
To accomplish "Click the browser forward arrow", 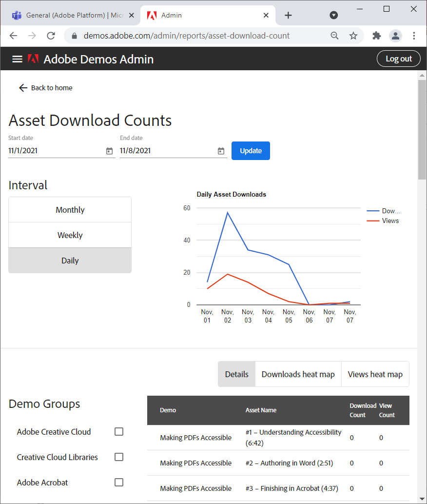I will tap(32, 36).
